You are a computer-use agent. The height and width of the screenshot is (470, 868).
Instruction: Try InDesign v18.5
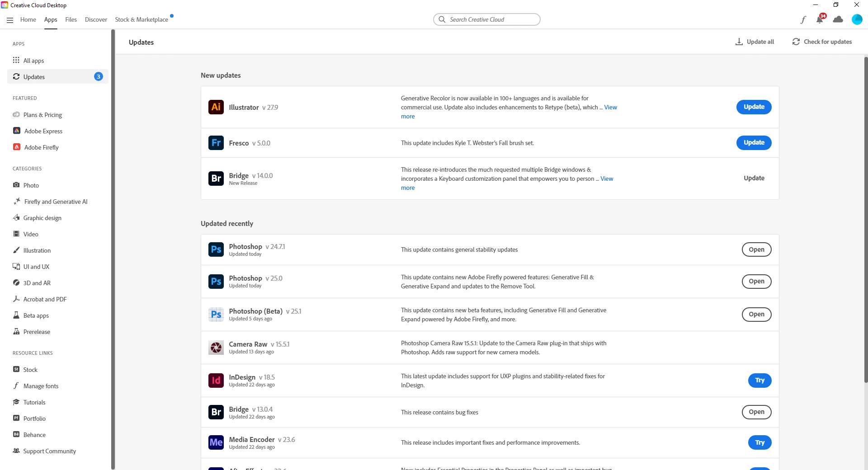pyautogui.click(x=759, y=380)
